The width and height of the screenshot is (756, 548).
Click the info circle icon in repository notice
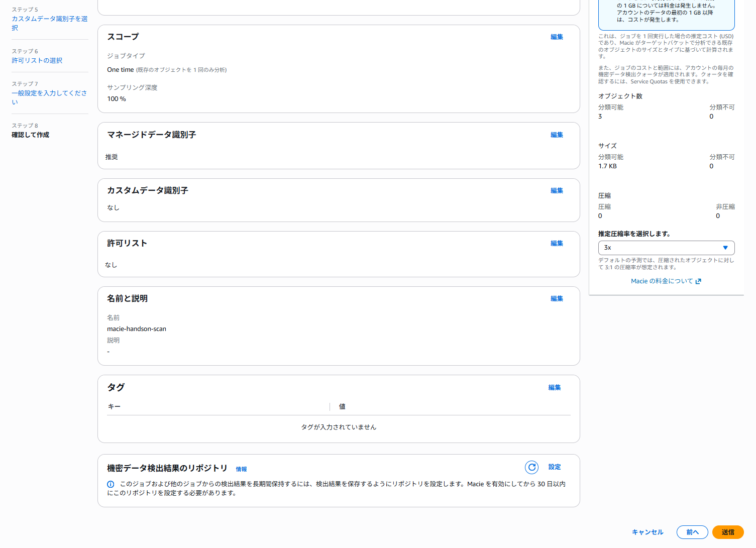(x=111, y=484)
